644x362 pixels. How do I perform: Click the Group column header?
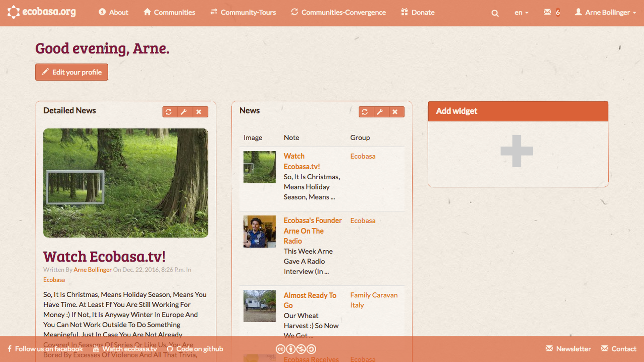click(x=360, y=138)
